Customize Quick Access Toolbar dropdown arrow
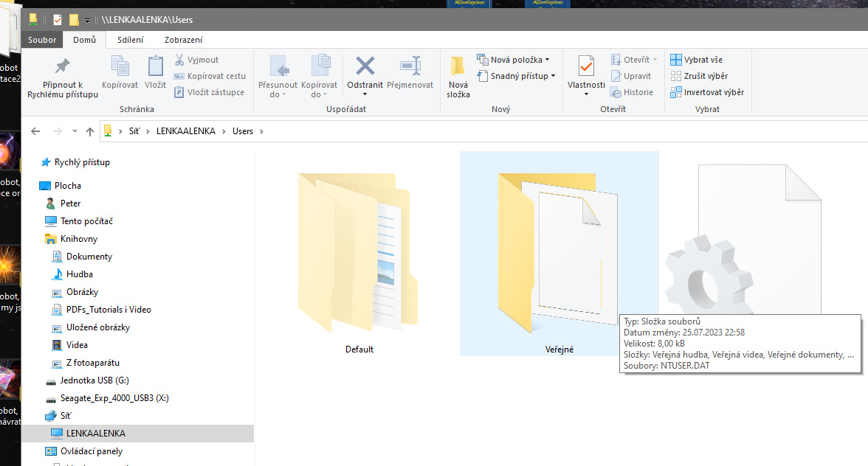This screenshot has width=868, height=466. coord(87,21)
